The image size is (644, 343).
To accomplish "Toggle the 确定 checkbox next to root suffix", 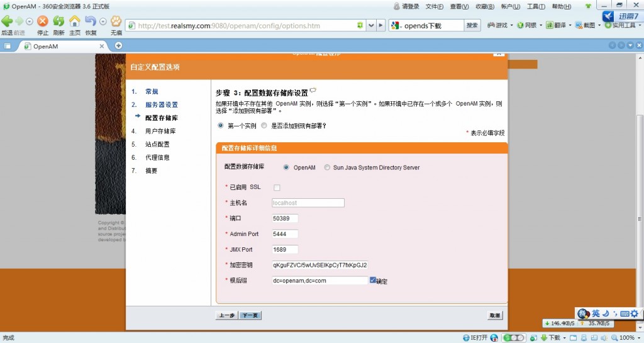I will pos(373,280).
